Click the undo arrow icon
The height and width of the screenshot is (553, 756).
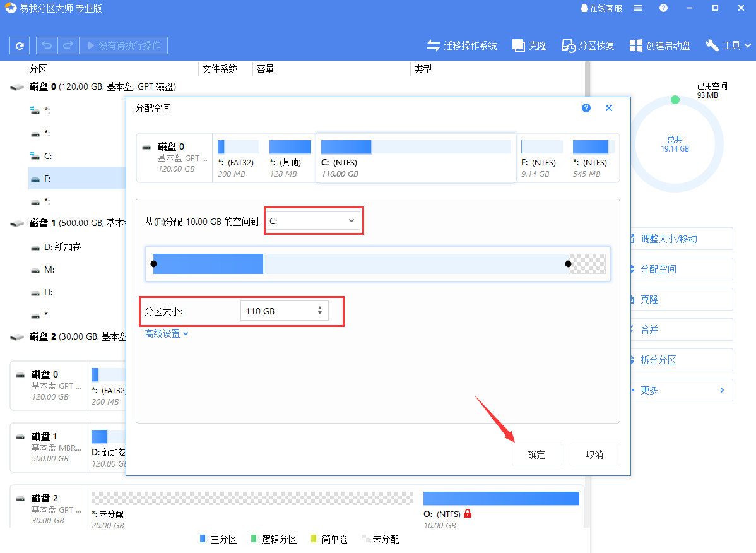(x=47, y=45)
